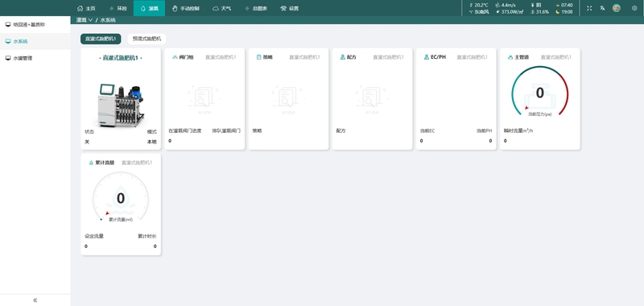Collapse the sidebar with double-chevron arrow
Screen dimensions: 644x306
click(x=35, y=300)
